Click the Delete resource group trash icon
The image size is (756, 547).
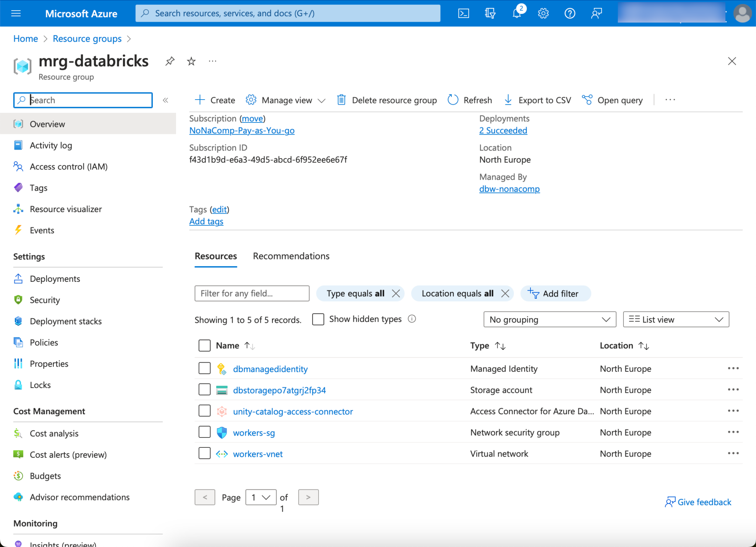point(341,100)
